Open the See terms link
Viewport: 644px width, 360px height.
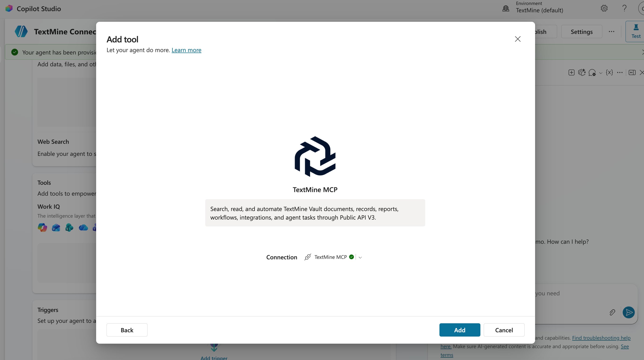point(625,346)
